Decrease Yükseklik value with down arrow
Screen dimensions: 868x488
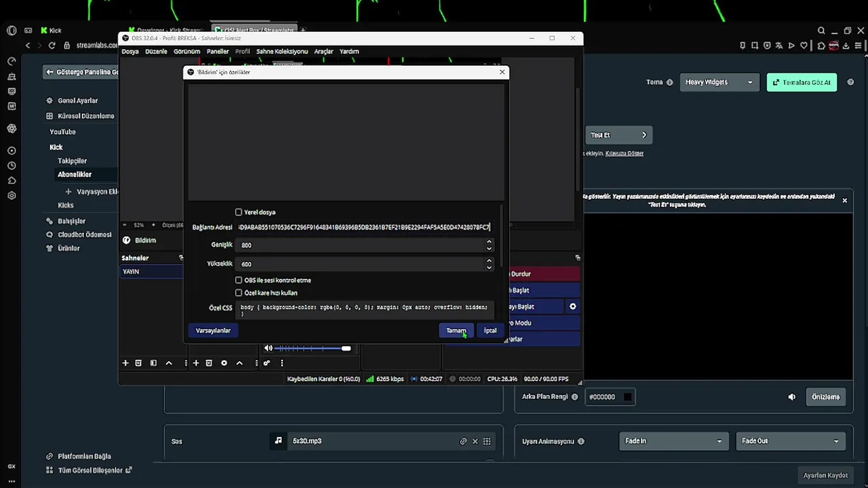(489, 267)
